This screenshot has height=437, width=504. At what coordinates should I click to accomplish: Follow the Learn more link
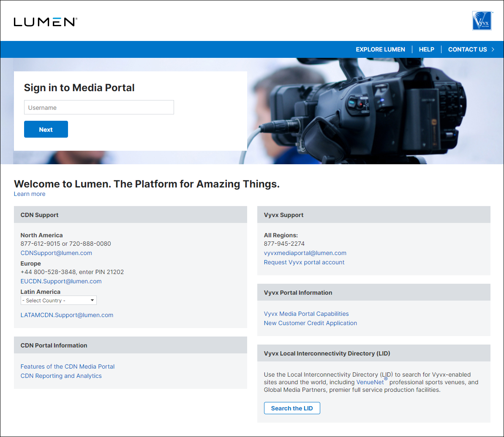click(x=30, y=194)
